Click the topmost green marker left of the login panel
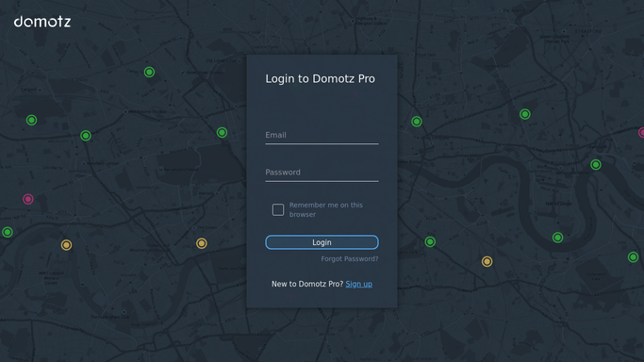 click(150, 73)
